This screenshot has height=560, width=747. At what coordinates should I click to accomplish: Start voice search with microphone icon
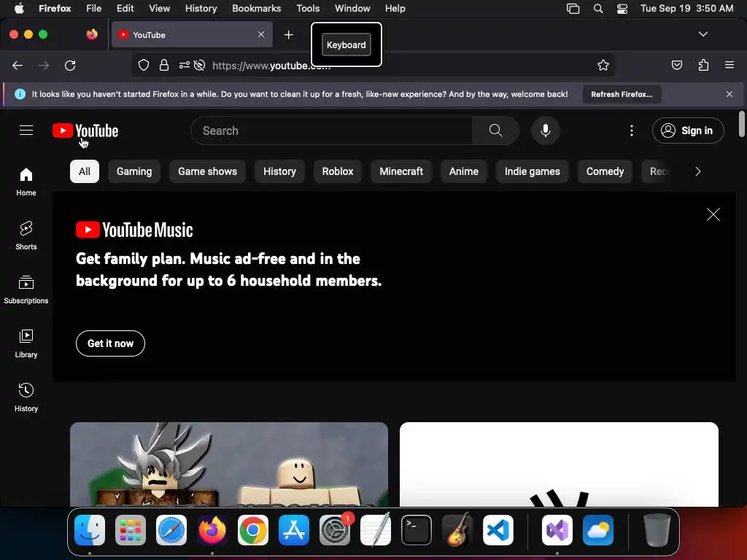(x=546, y=131)
